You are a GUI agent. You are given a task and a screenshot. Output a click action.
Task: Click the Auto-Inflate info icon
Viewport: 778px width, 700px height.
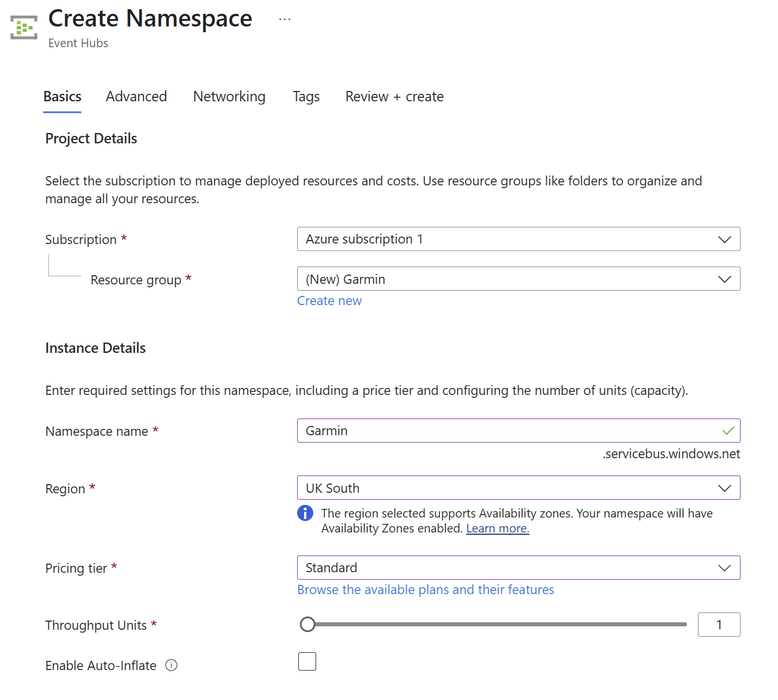pyautogui.click(x=171, y=665)
